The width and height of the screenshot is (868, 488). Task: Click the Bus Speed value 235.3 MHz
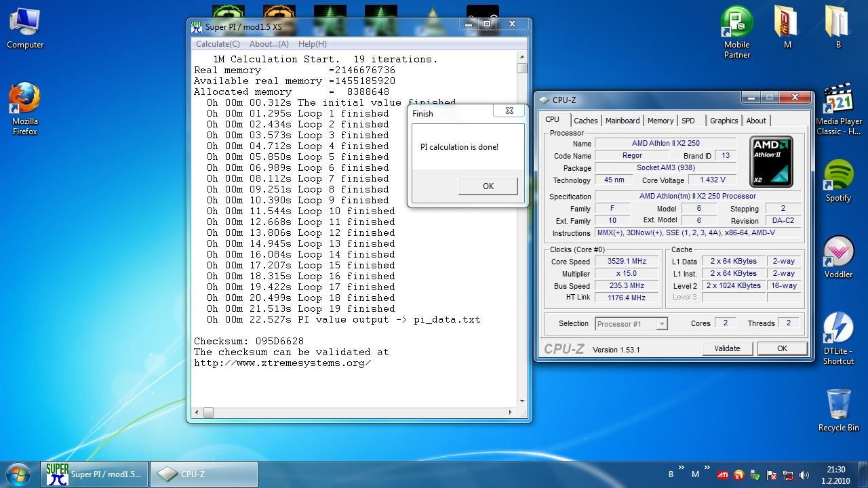(x=627, y=285)
